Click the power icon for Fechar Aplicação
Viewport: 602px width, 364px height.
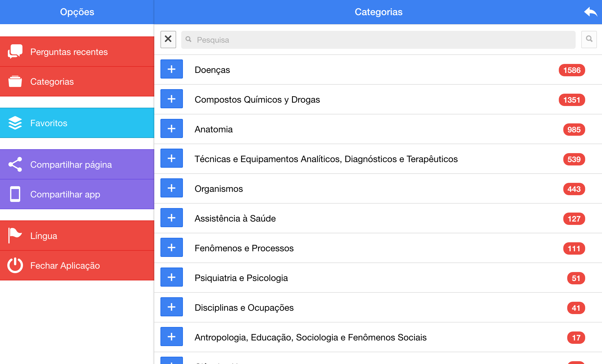pos(15,265)
